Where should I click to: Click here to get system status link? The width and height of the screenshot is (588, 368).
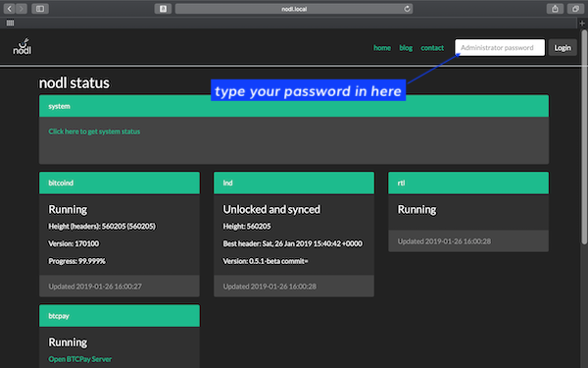pyautogui.click(x=94, y=131)
